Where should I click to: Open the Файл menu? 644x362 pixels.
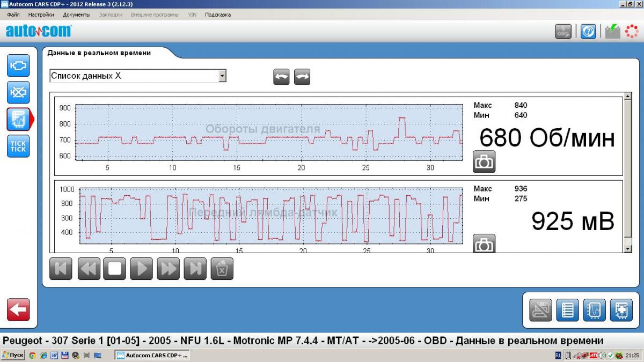click(13, 14)
